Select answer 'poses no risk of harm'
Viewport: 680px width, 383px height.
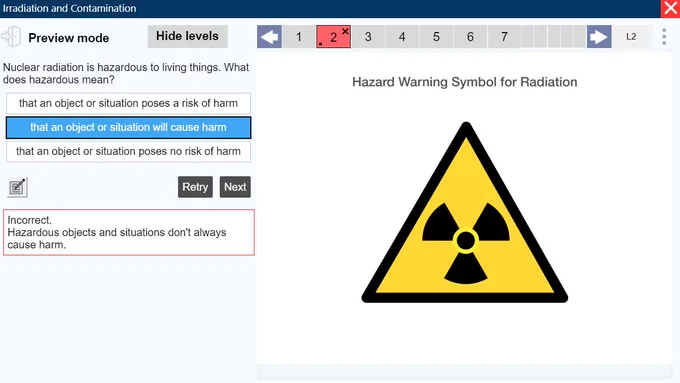click(x=128, y=151)
